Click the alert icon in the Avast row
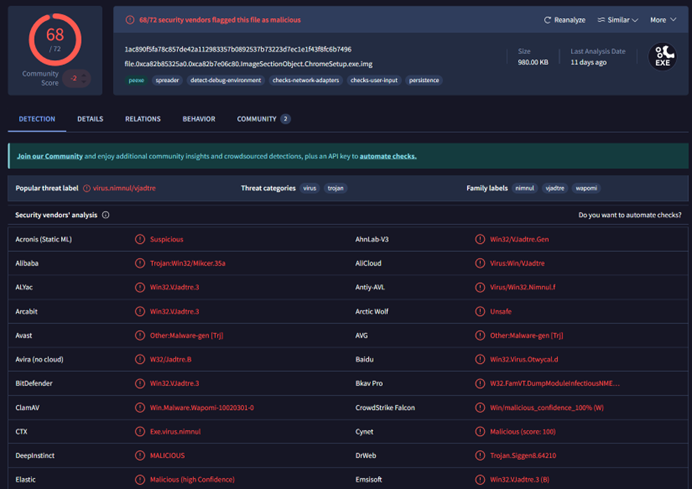Viewport: 692px width, 489px height. tap(140, 335)
